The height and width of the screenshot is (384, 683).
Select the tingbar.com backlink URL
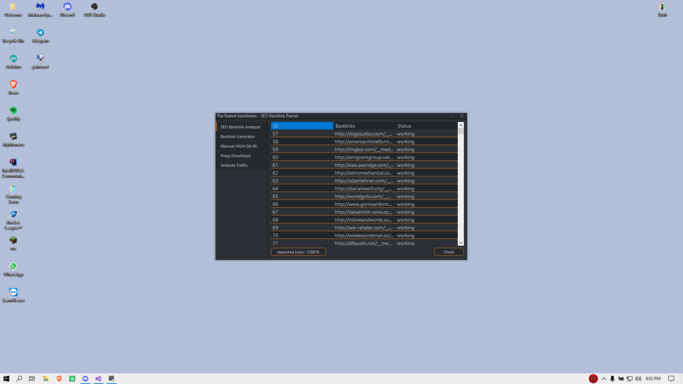coord(363,149)
